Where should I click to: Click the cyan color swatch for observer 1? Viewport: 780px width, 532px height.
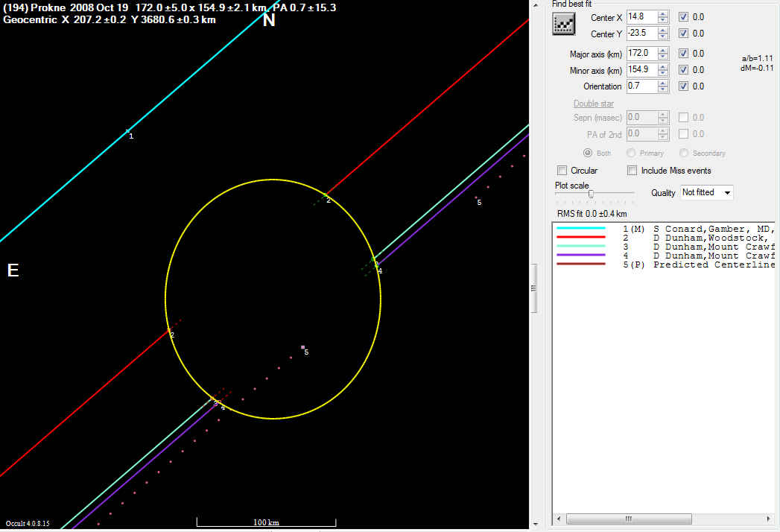tap(581, 229)
